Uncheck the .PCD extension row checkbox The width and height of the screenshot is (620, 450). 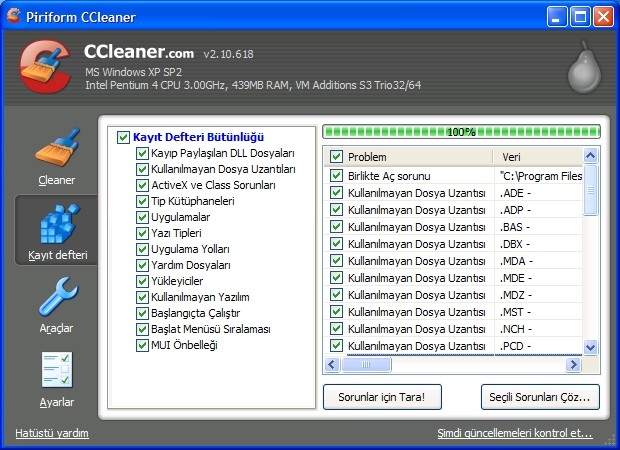coord(336,346)
